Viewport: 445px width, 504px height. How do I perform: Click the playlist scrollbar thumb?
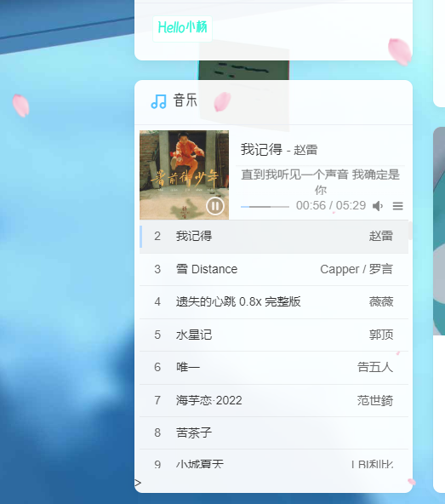coord(410,230)
